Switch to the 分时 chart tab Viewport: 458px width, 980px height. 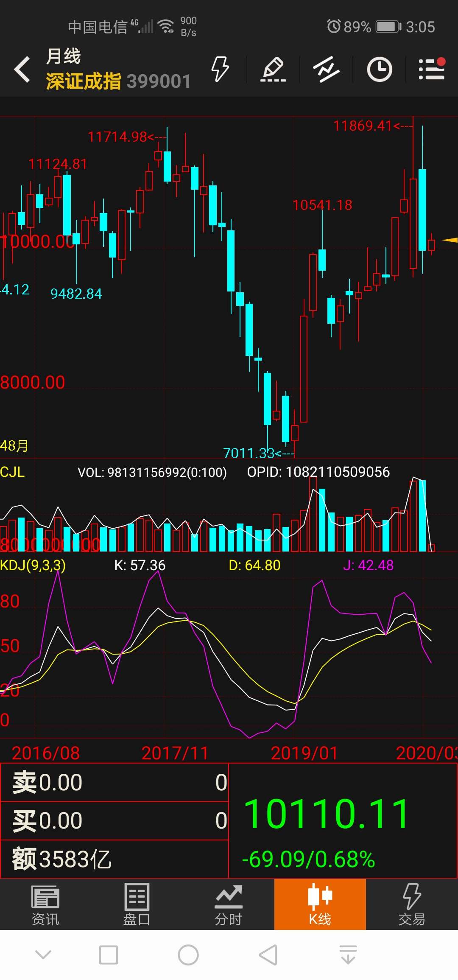pos(228,904)
